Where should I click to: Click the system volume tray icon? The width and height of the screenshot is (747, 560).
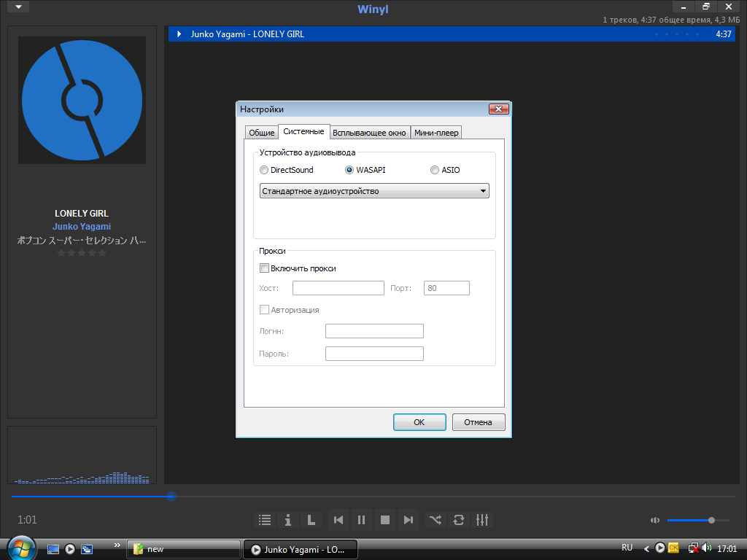click(x=706, y=548)
